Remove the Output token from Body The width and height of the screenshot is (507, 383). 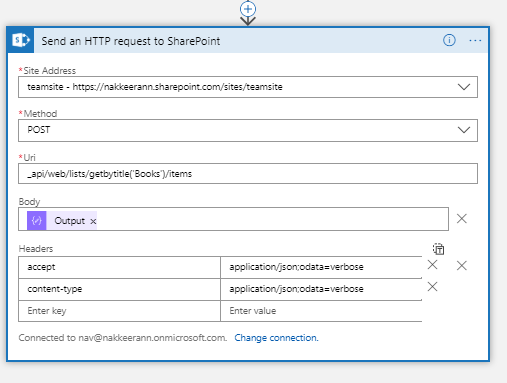click(x=93, y=221)
